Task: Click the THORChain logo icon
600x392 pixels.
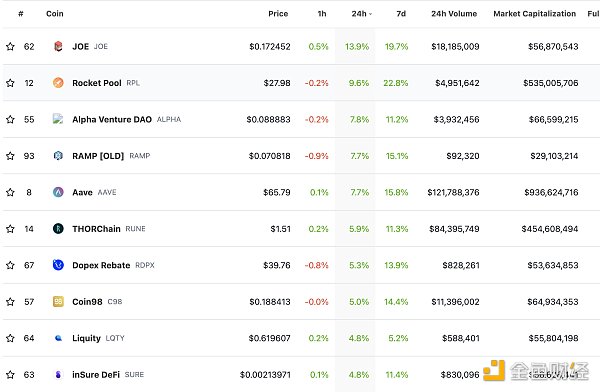Action: point(58,229)
